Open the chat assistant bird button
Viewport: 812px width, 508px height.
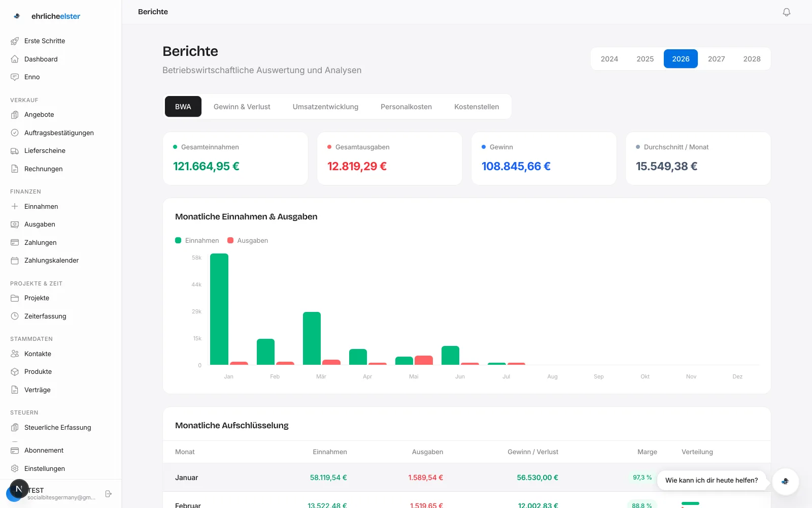785,481
